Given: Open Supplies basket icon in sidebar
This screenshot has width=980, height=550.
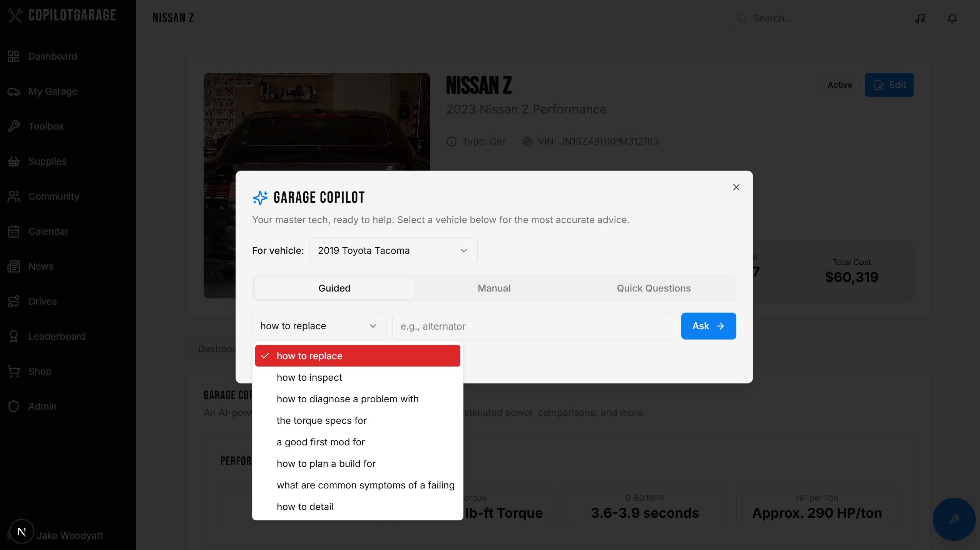Looking at the screenshot, I should tap(14, 161).
